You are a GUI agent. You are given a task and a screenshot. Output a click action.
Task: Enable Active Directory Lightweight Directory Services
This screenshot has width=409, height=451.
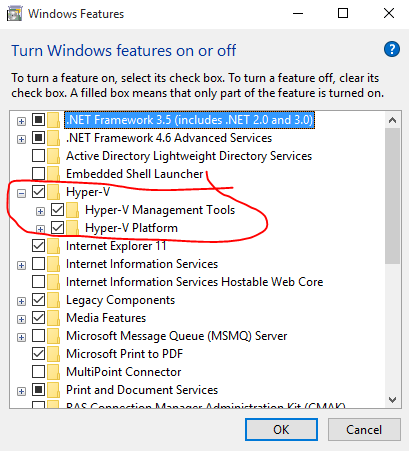click(x=38, y=156)
